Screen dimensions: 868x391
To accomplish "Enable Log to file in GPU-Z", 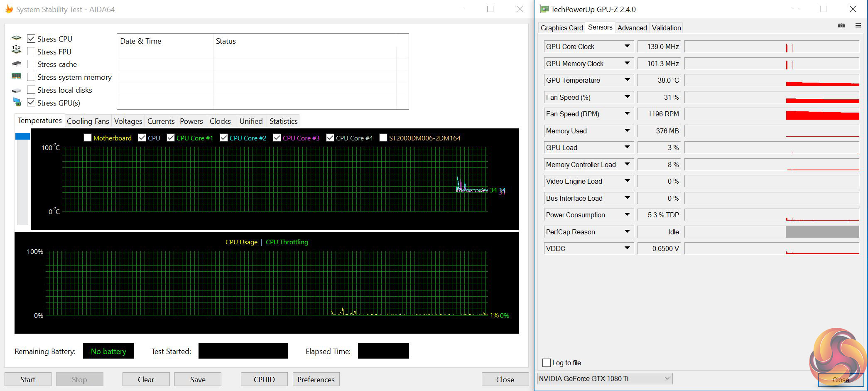I will 547,363.
